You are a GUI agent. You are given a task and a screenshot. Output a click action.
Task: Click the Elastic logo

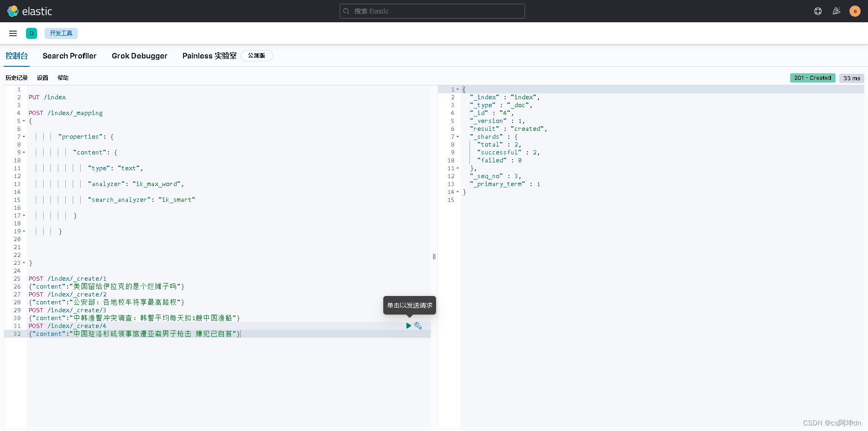(30, 11)
